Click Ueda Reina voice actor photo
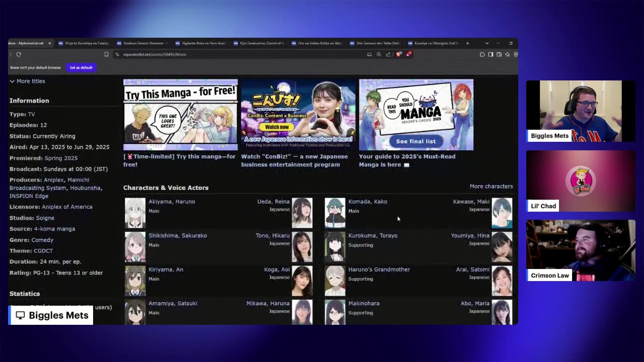Viewport: 644px width, 362px height. pyautogui.click(x=302, y=213)
